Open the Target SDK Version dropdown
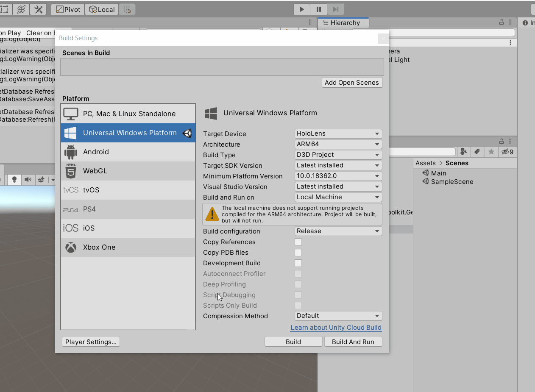The height and width of the screenshot is (392, 535). point(338,165)
